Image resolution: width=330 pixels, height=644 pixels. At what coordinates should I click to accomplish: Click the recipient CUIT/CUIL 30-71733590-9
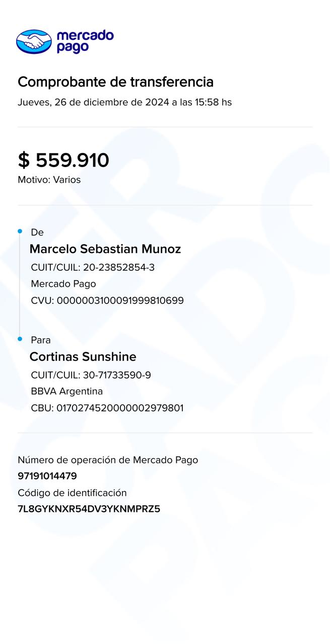[x=91, y=375]
